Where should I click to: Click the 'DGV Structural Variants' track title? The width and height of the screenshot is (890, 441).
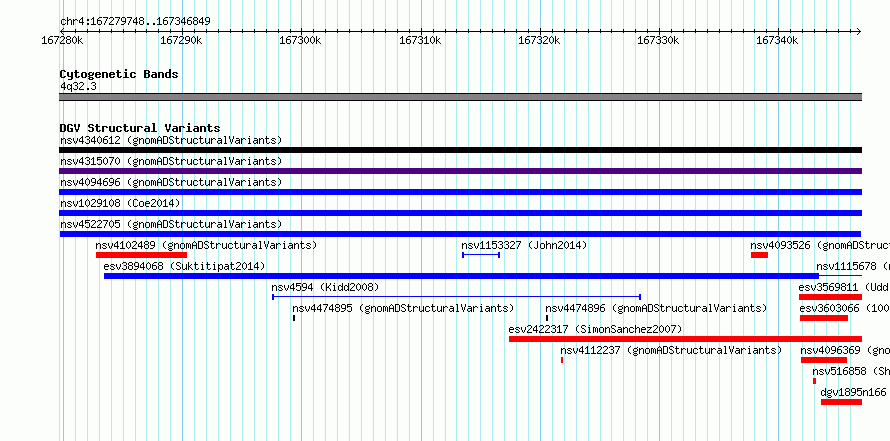click(x=140, y=128)
